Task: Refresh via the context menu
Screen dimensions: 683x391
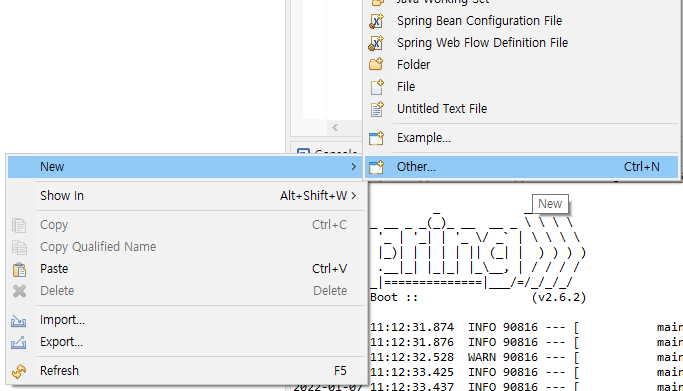Action: click(x=185, y=371)
